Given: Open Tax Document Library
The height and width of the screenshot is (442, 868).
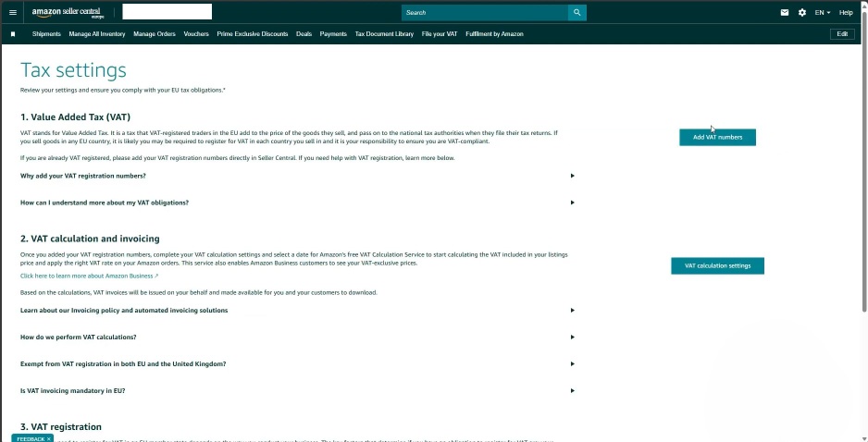Looking at the screenshot, I should click(384, 33).
